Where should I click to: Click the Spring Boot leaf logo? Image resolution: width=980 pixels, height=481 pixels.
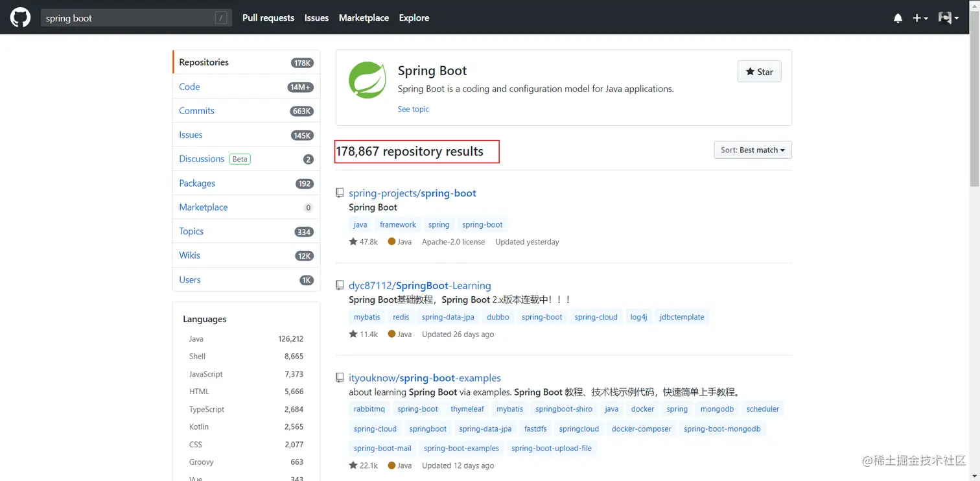point(367,80)
